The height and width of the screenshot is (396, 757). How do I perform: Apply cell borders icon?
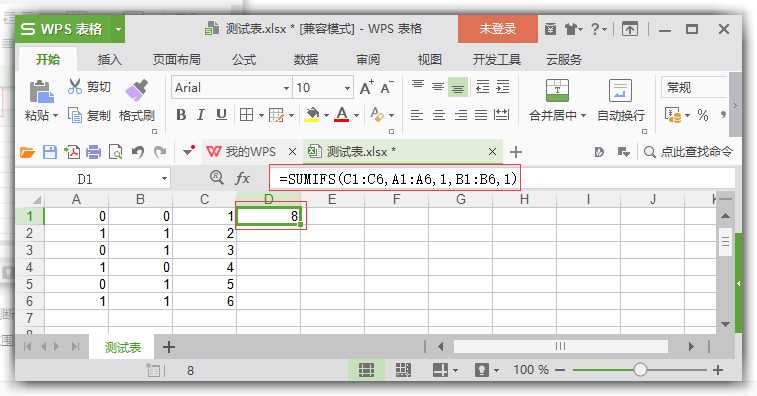click(x=247, y=115)
